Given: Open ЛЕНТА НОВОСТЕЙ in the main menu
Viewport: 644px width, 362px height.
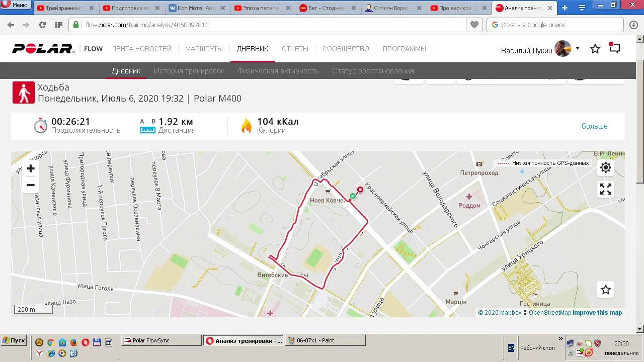Looking at the screenshot, I should coord(141,49).
